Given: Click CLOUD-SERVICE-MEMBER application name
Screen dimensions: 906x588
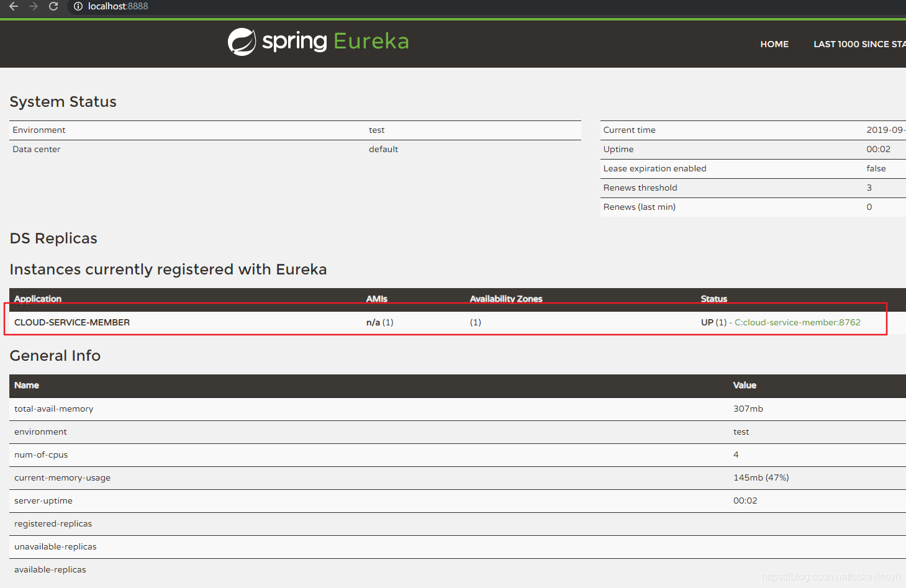Looking at the screenshot, I should click(72, 322).
